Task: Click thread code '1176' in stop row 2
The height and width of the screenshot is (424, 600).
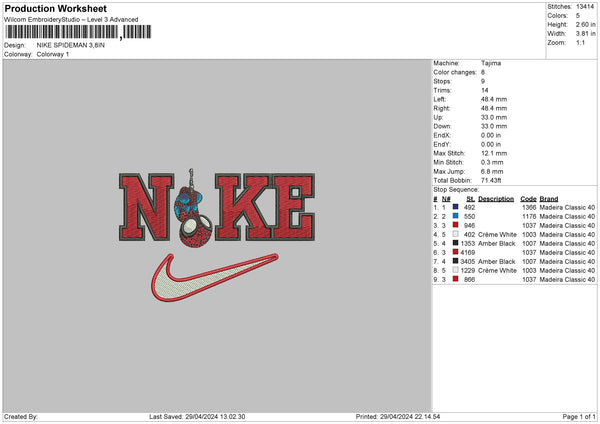Action: click(x=529, y=216)
